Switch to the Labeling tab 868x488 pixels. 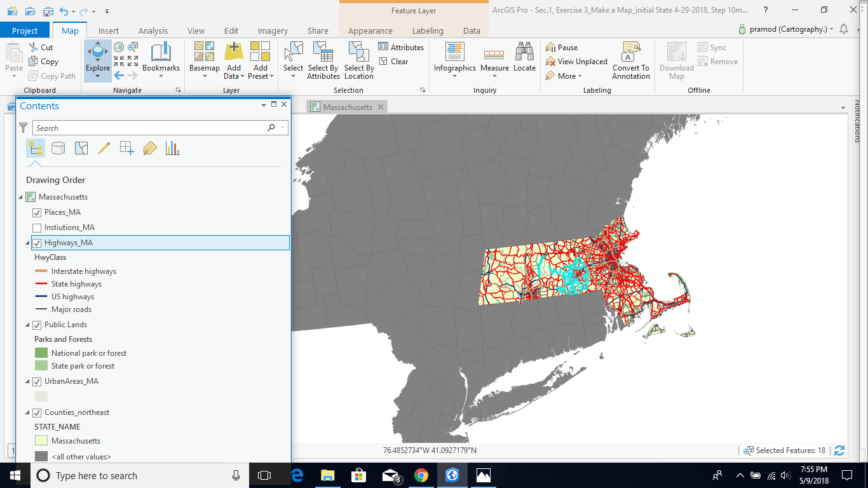tap(428, 30)
